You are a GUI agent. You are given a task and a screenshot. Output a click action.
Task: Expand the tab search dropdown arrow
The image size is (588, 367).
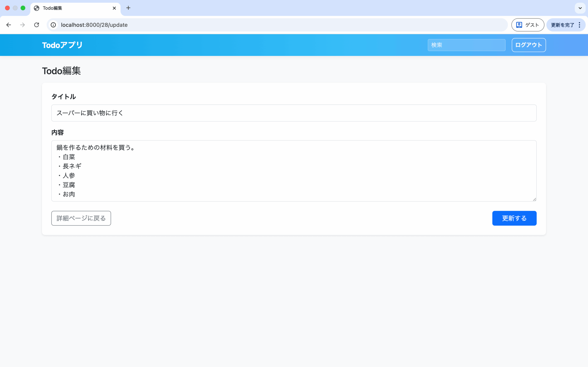click(580, 8)
